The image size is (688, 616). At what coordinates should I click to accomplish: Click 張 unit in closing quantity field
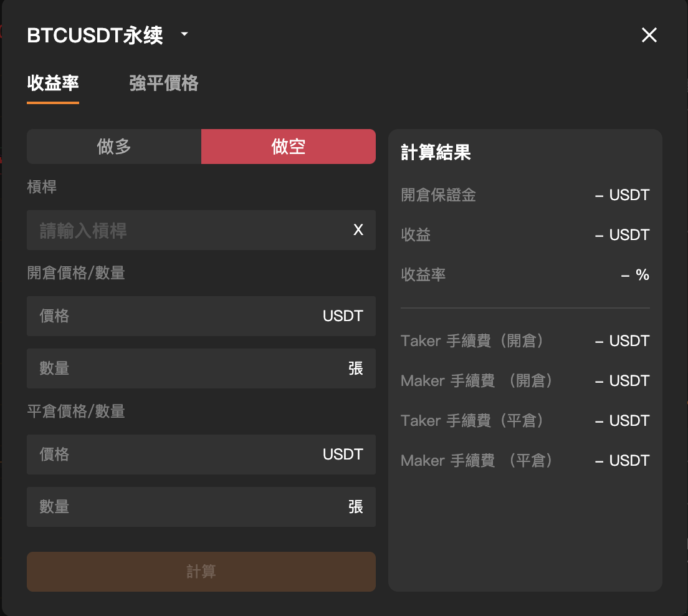pyautogui.click(x=355, y=507)
